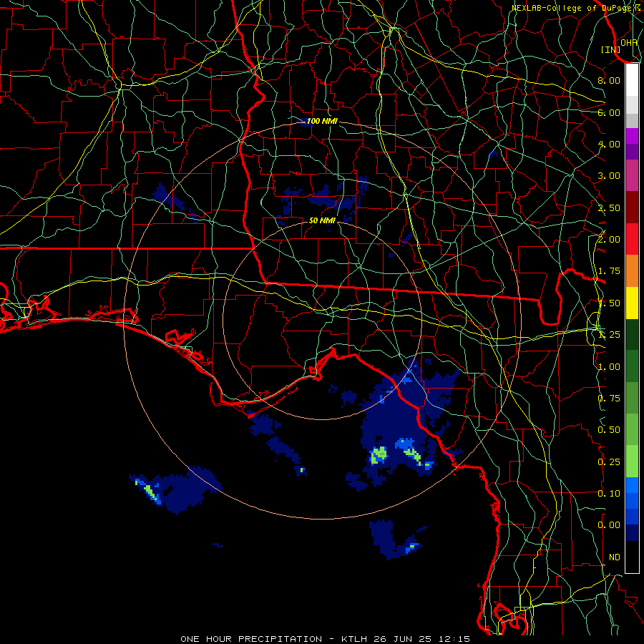Image resolution: width=644 pixels, height=644 pixels.
Task: Click the 8.00 legend value
Action: pos(609,80)
